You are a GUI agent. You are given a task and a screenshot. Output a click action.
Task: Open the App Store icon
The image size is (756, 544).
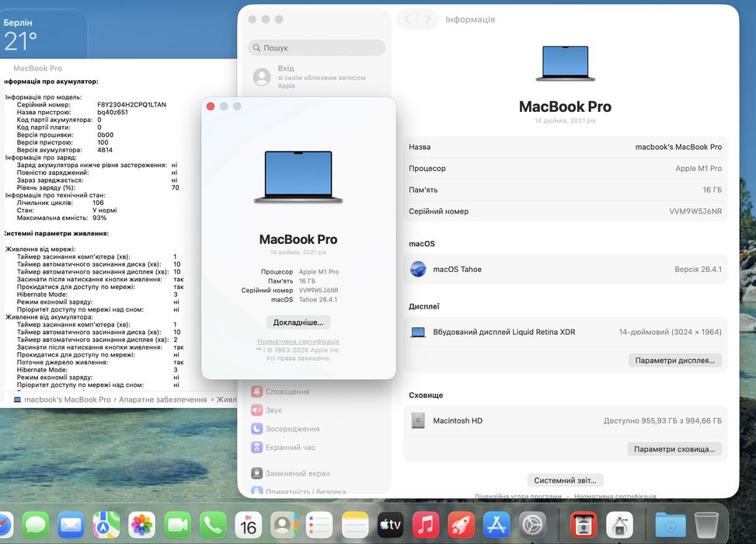(496, 525)
